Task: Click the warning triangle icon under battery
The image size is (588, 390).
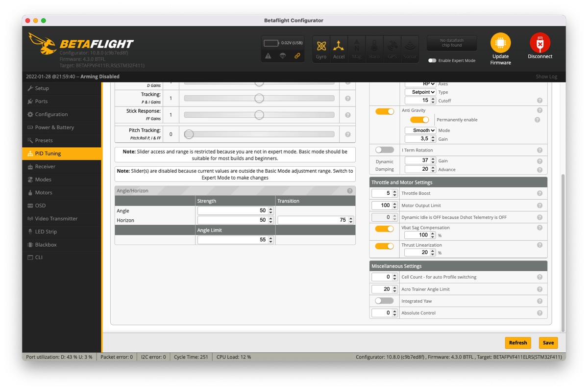Action: click(x=268, y=56)
